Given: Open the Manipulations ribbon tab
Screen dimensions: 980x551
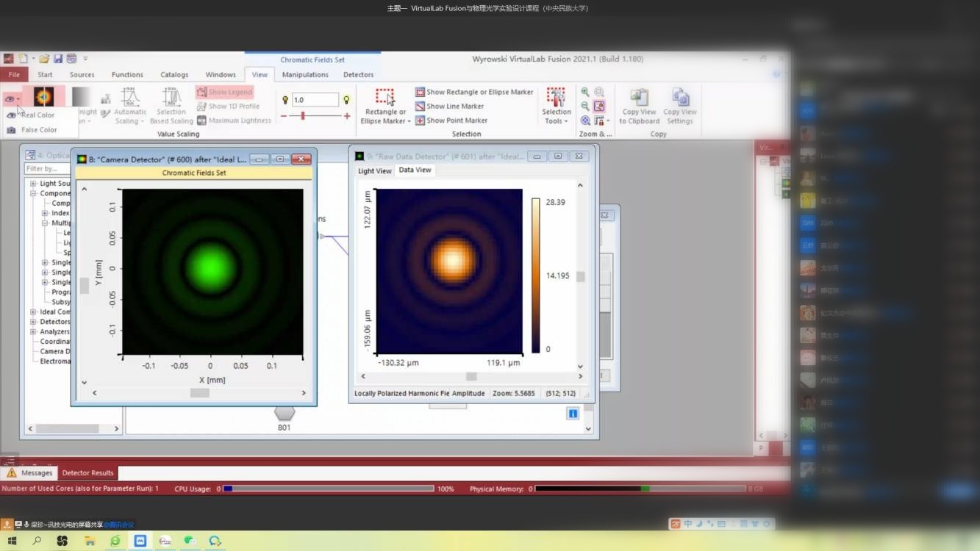Looking at the screenshot, I should pyautogui.click(x=305, y=75).
